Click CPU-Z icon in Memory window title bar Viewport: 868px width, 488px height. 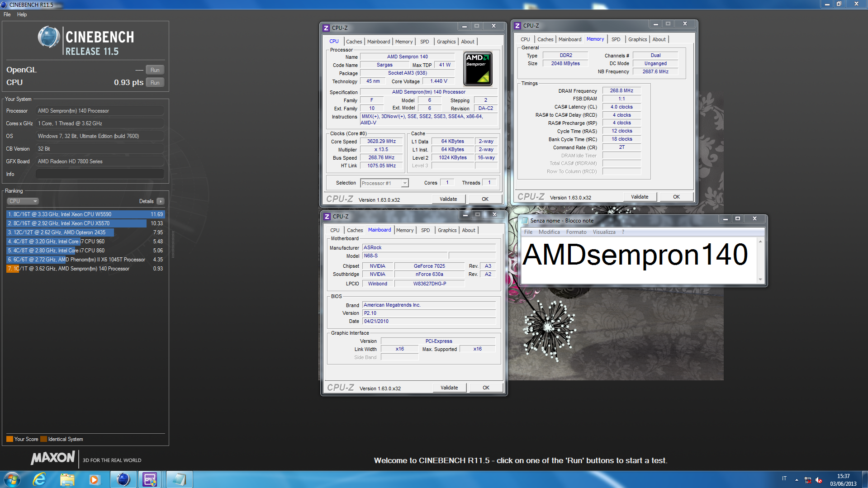pos(517,26)
